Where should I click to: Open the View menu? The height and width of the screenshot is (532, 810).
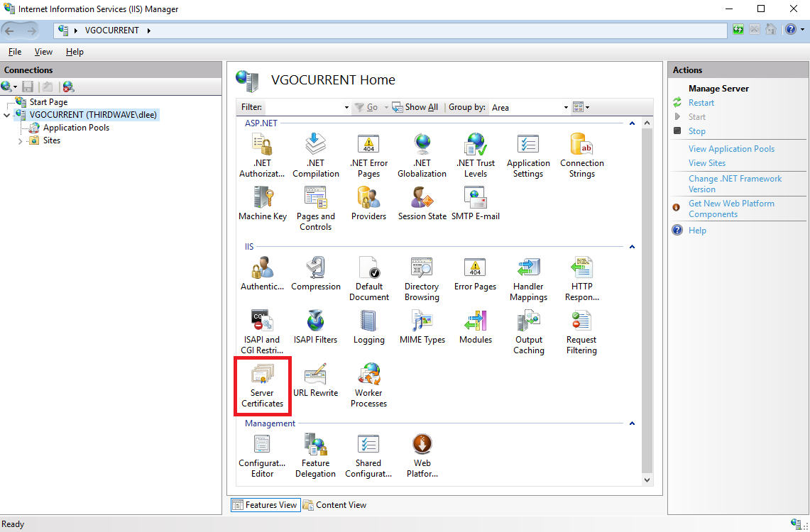43,52
